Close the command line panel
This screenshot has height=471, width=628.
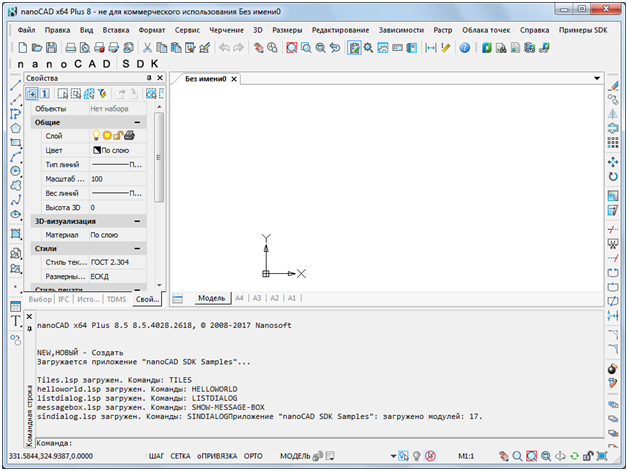[x=29, y=316]
